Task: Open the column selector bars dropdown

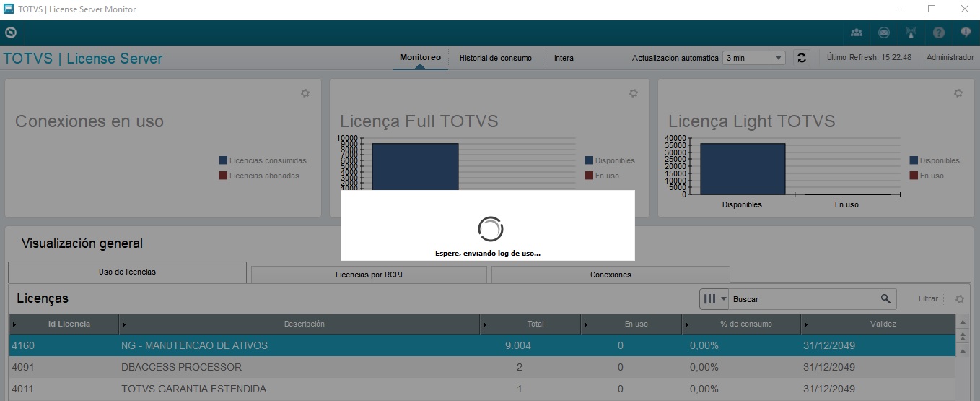Action: 714,298
